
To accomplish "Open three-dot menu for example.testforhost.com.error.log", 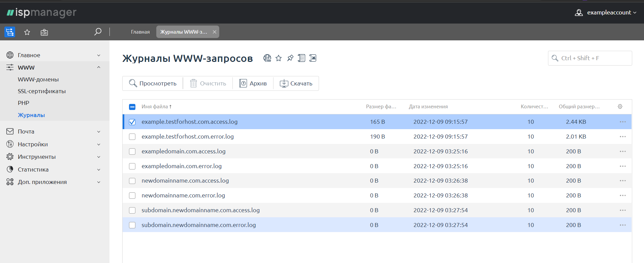I will pyautogui.click(x=622, y=137).
